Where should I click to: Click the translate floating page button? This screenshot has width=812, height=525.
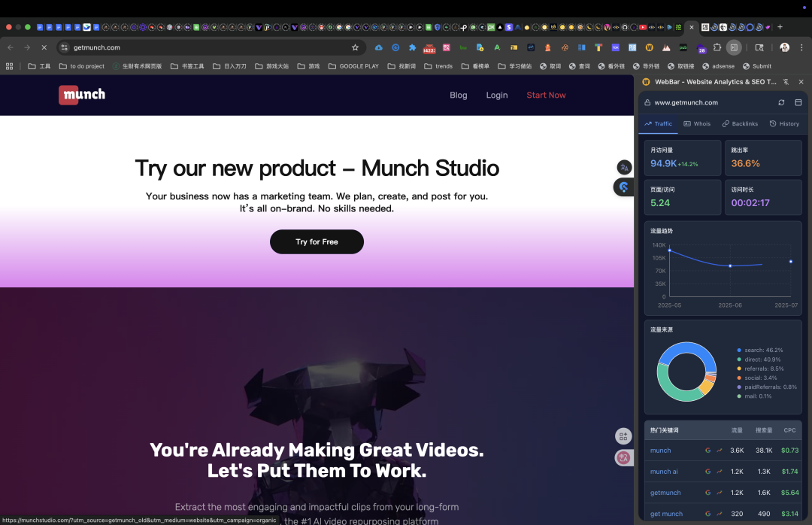tap(624, 168)
